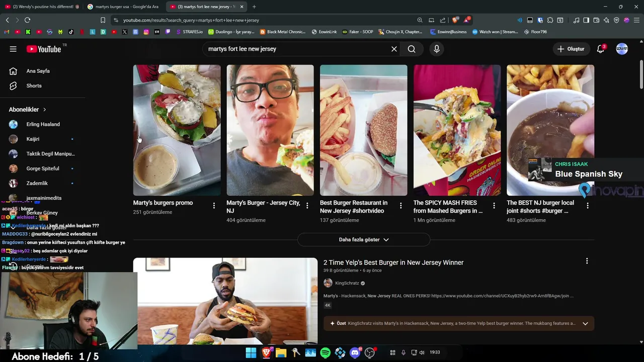Viewport: 644px width, 362px height.
Task: Open the YouTube hamburger guide menu
Action: [13, 49]
